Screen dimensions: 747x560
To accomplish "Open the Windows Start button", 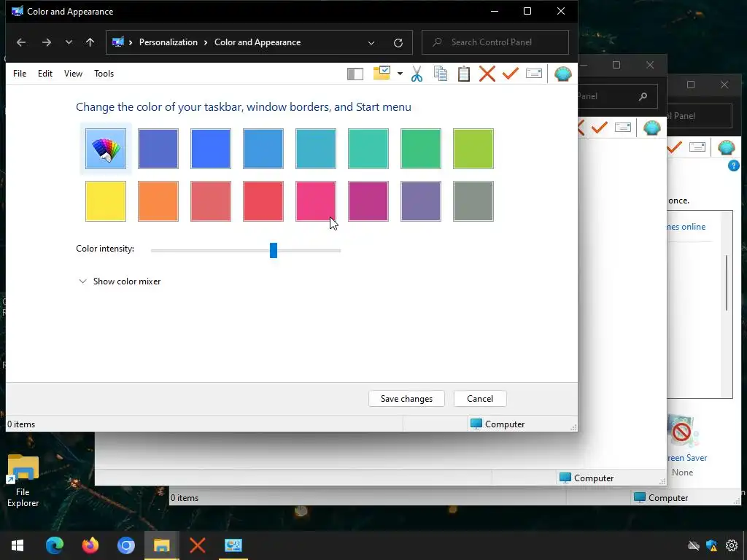I will click(x=18, y=545).
